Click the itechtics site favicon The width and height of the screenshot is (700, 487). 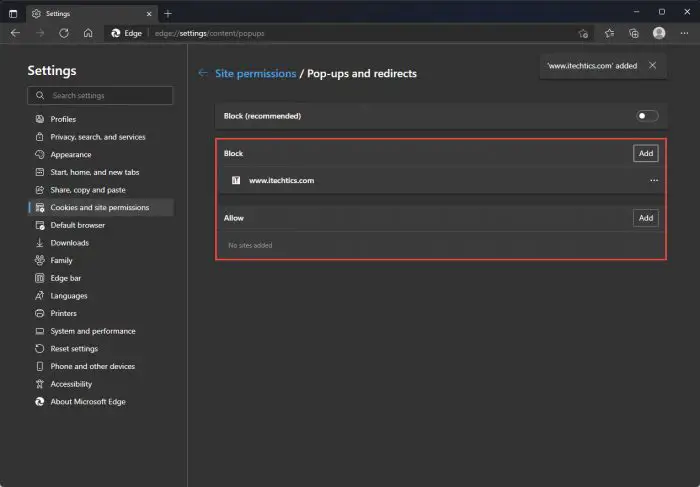236,180
